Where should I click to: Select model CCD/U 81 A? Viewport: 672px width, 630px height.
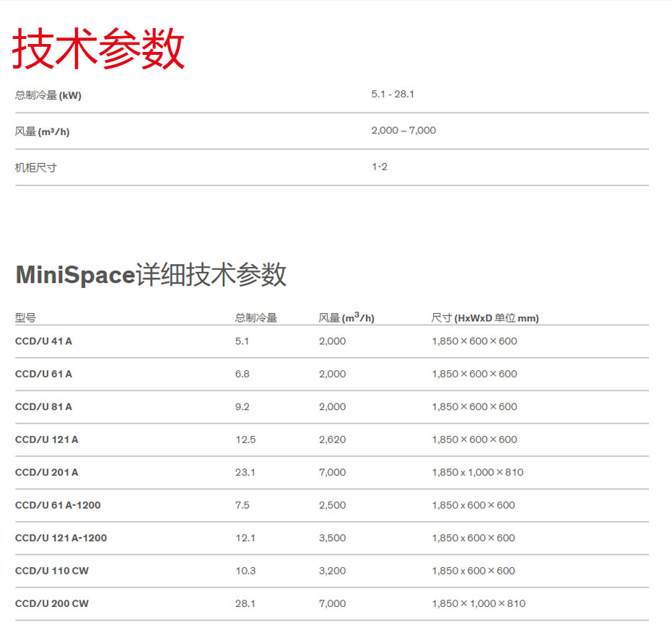(43, 407)
